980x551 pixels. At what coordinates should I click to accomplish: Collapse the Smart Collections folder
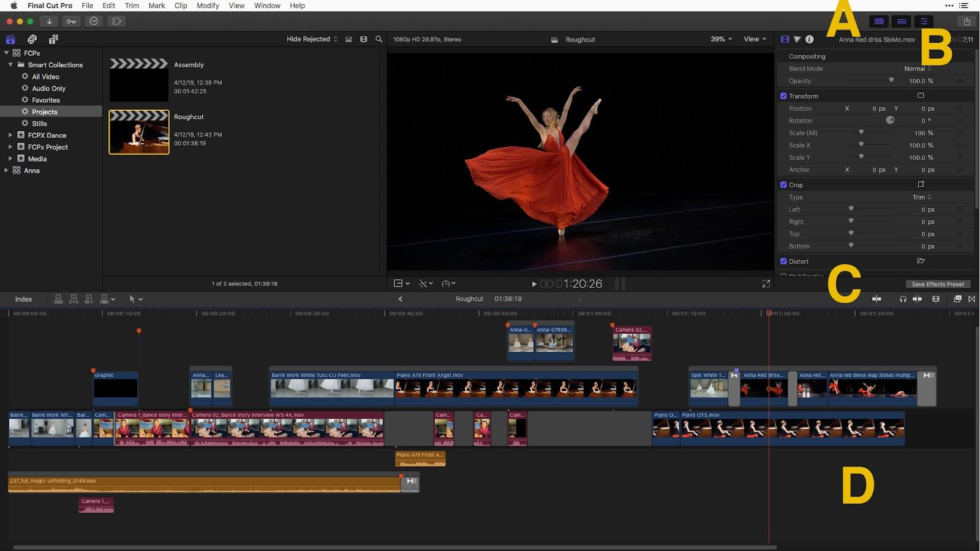10,64
